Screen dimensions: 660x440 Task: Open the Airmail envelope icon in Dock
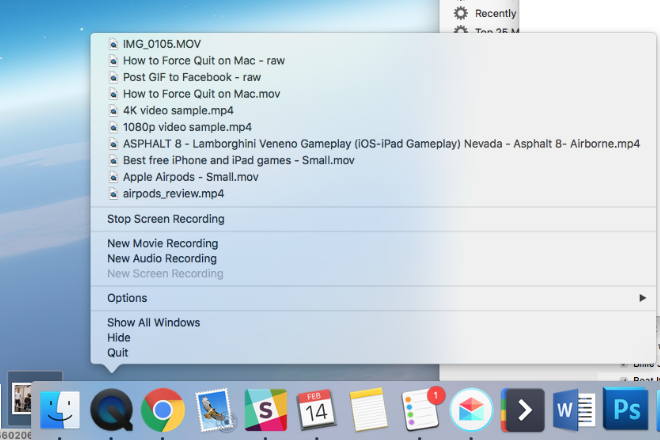471,410
